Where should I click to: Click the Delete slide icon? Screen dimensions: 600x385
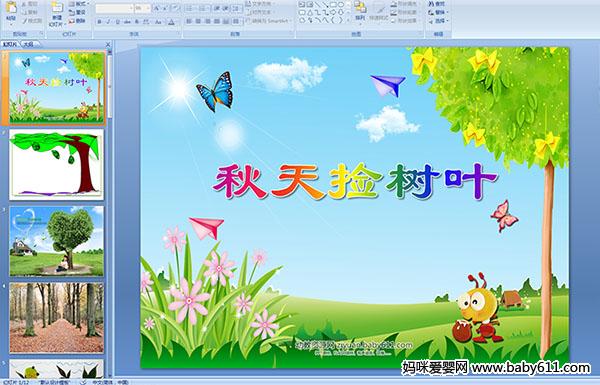pyautogui.click(x=77, y=21)
